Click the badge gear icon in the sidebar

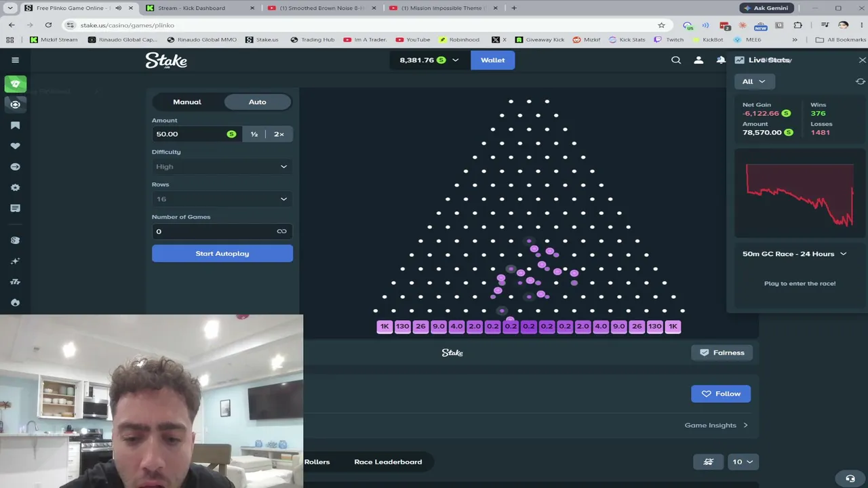pos(15,188)
